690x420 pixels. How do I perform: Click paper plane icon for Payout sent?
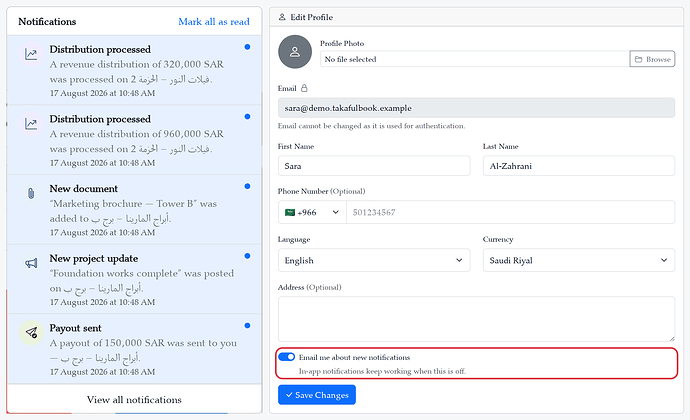(31, 332)
